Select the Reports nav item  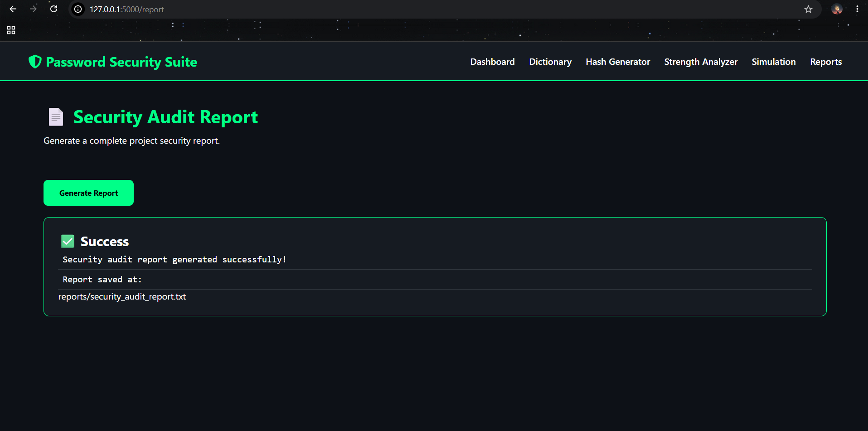coord(826,62)
